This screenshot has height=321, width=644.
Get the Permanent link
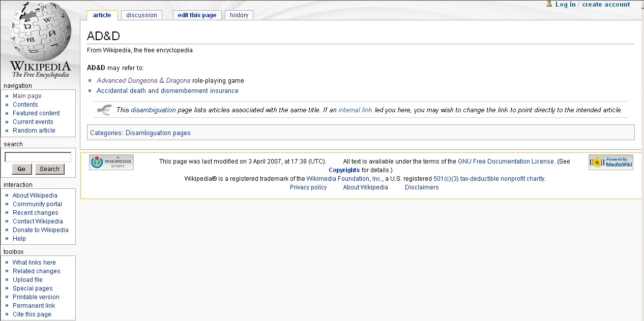coord(34,306)
